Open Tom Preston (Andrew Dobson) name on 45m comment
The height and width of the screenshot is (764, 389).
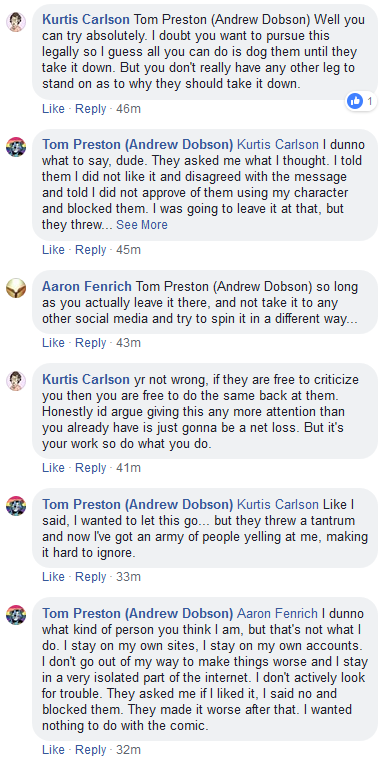tap(137, 145)
